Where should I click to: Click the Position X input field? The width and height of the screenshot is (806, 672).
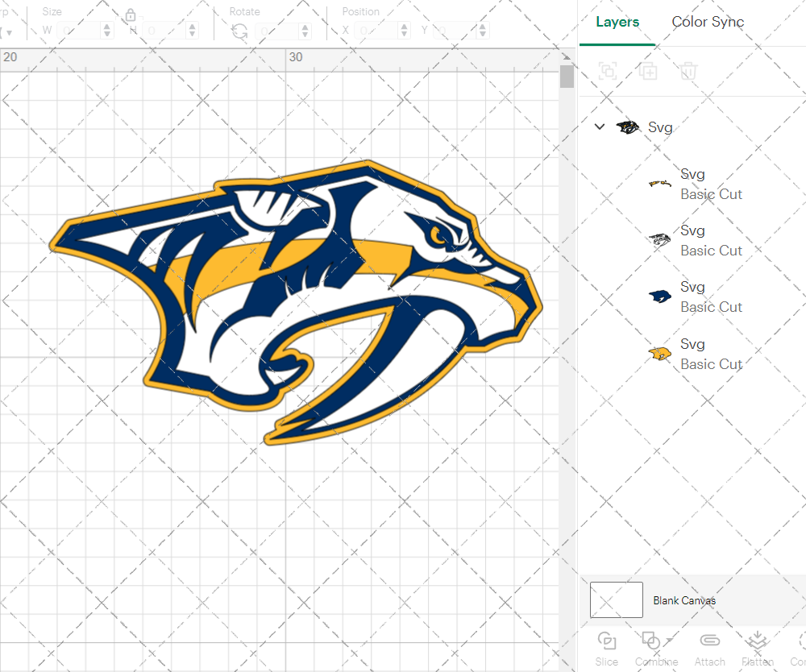coord(376,31)
